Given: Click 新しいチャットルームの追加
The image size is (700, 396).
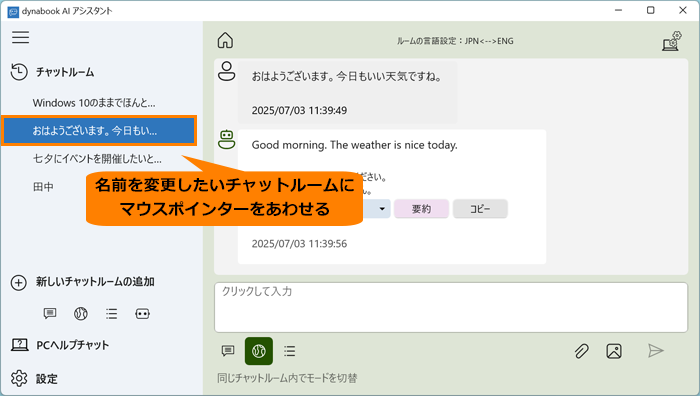Looking at the screenshot, I should [95, 282].
